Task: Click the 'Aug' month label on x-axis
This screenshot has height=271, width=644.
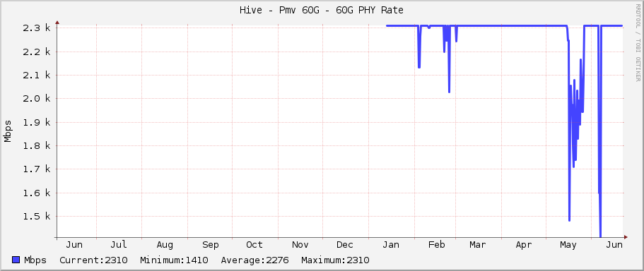Action: tap(165, 245)
